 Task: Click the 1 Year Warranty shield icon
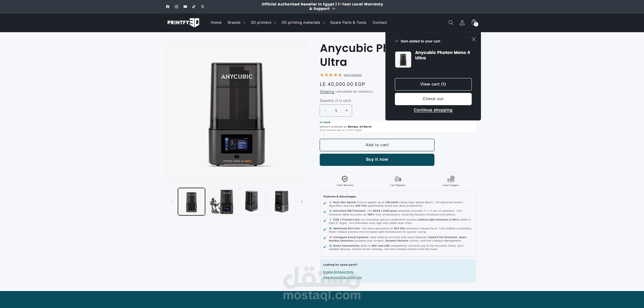tap(345, 179)
